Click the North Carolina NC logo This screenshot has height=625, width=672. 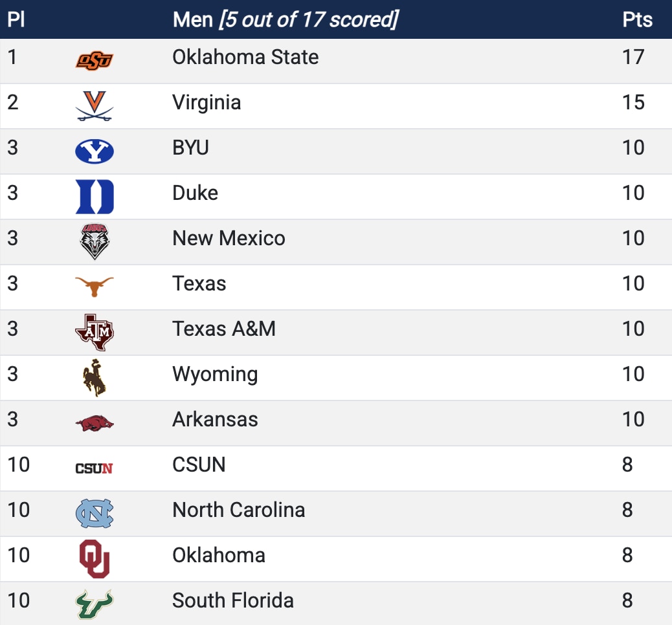click(x=95, y=514)
